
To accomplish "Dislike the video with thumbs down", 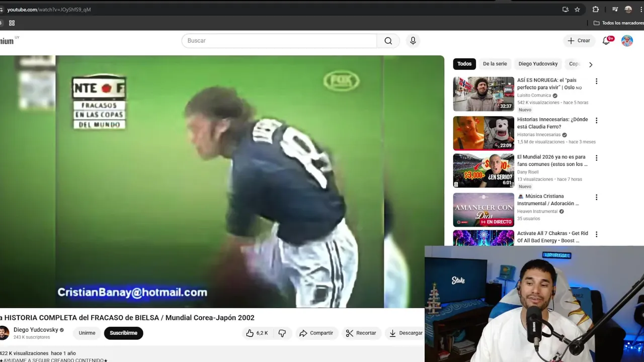I will (x=282, y=333).
